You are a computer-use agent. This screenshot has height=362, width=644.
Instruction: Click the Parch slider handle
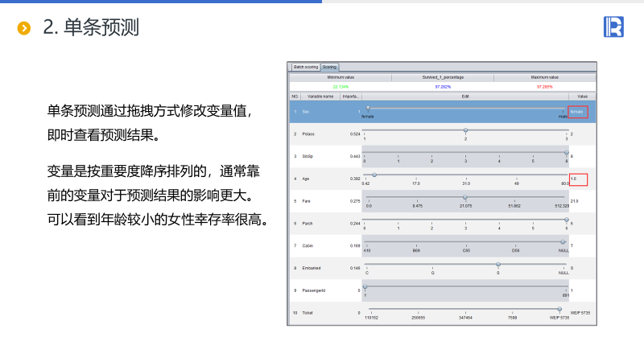point(566,219)
